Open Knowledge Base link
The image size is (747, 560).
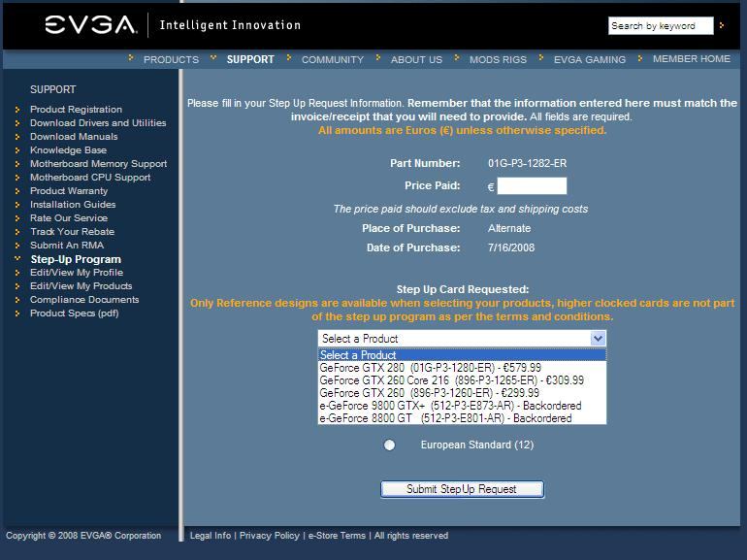point(68,150)
